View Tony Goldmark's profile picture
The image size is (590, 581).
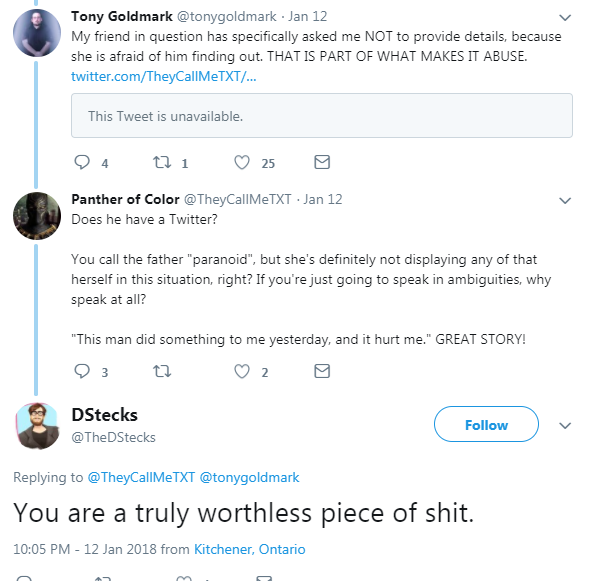(37, 33)
